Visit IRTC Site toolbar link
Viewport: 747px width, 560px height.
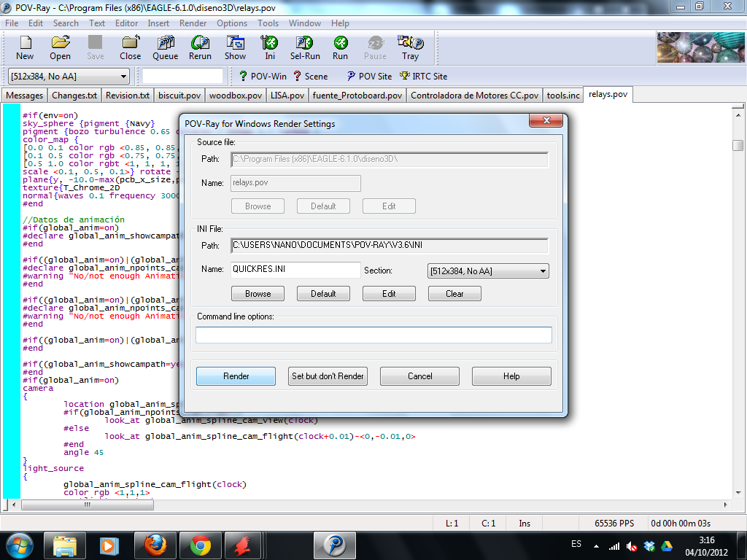[424, 76]
